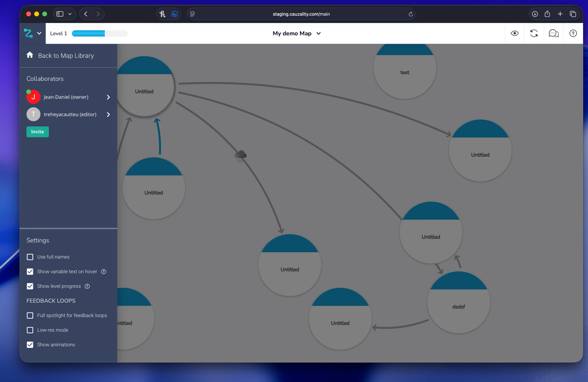Open Safari sidebar dropdown arrow
This screenshot has width=588, height=382.
(x=70, y=14)
